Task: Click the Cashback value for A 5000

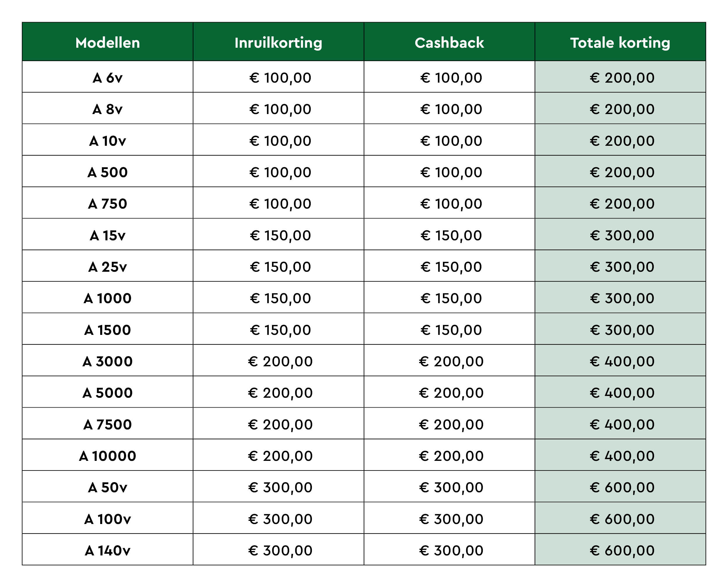Action: pos(451,393)
